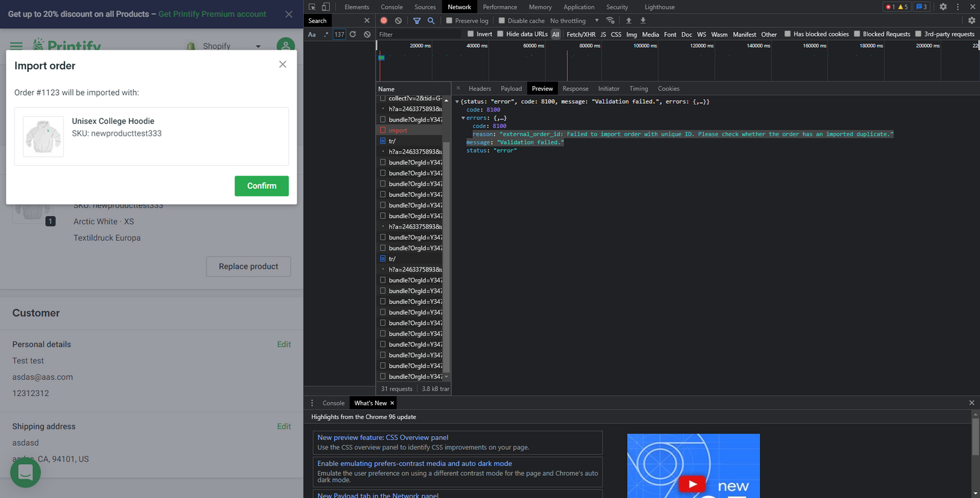Clear the network log
Image resolution: width=980 pixels, height=498 pixels.
coord(398,21)
